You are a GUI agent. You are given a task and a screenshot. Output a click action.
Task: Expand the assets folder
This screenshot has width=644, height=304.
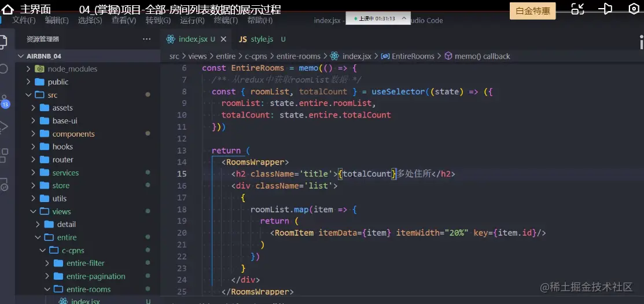click(34, 108)
